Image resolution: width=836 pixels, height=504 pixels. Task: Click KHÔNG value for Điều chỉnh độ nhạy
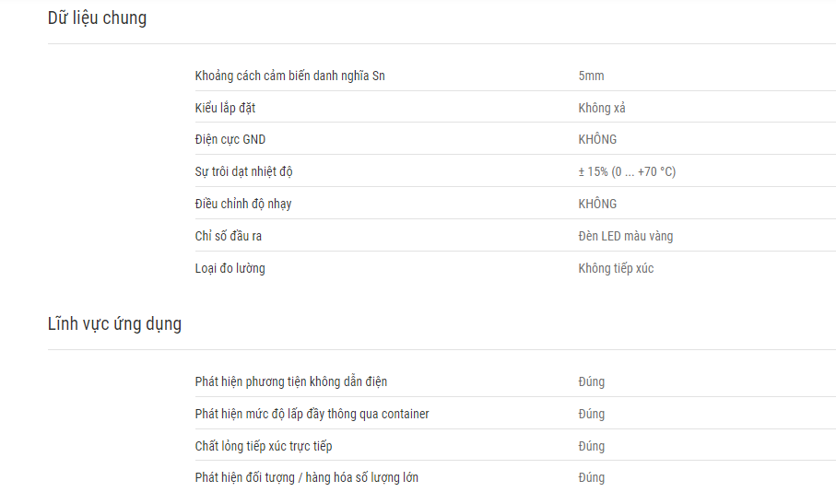(597, 204)
